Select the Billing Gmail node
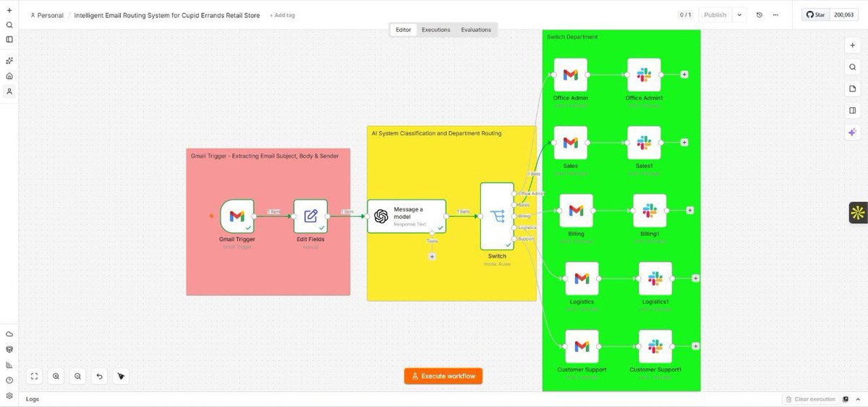868x407 pixels. (576, 211)
